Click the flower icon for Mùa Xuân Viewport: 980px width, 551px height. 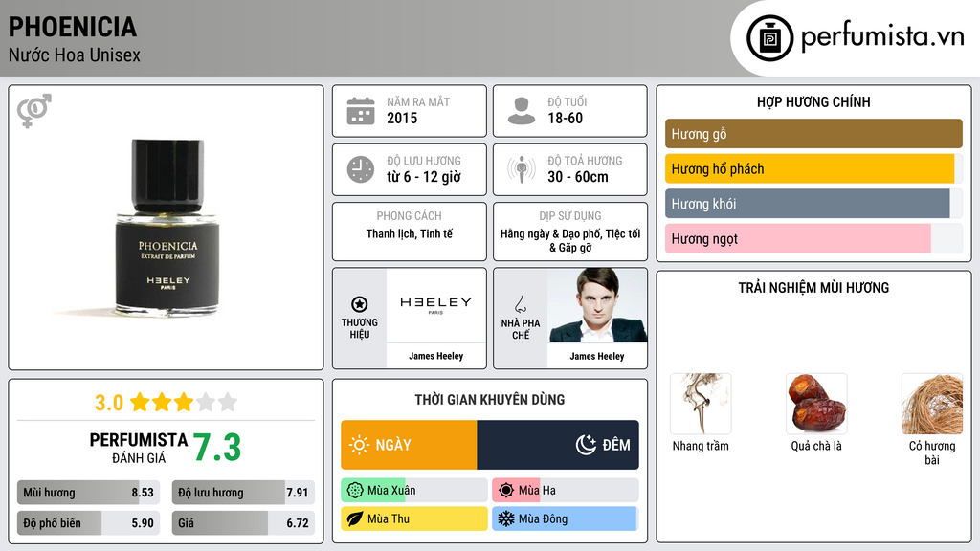355,491
